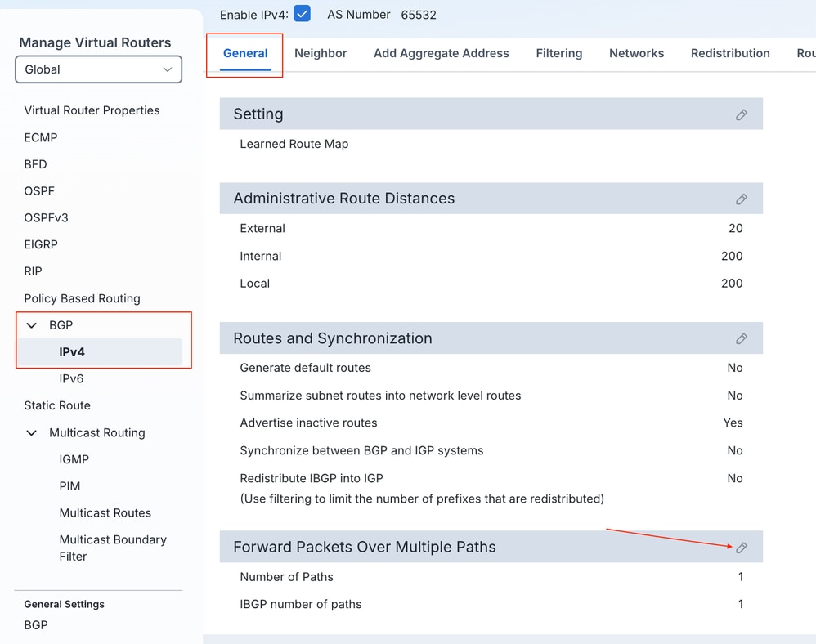Edit the Setting section
Viewport: 816px width, 644px height.
(742, 114)
